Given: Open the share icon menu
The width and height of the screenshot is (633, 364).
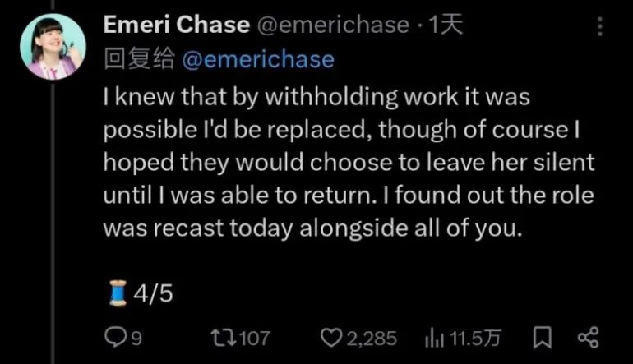Looking at the screenshot, I should [588, 335].
